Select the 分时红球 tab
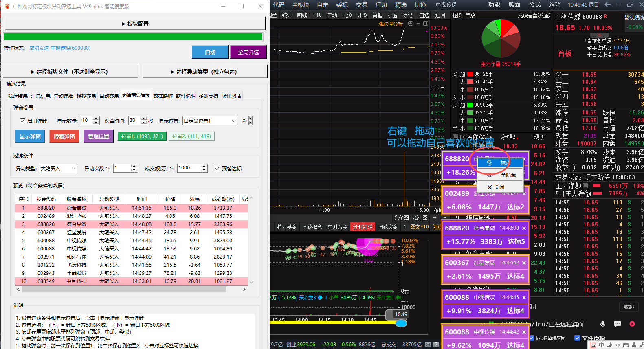The height and width of the screenshot is (349, 644). click(x=363, y=227)
